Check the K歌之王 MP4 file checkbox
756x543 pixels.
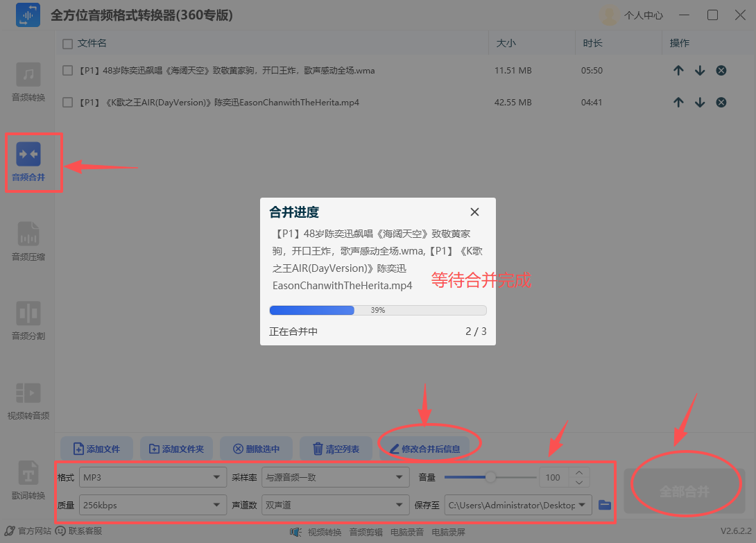67,102
